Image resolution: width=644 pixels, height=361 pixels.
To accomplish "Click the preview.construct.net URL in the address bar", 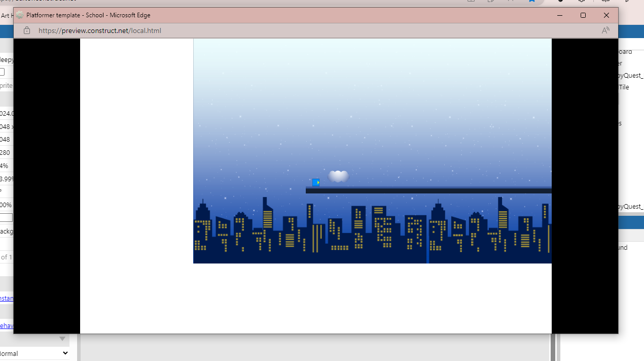I will pyautogui.click(x=100, y=30).
